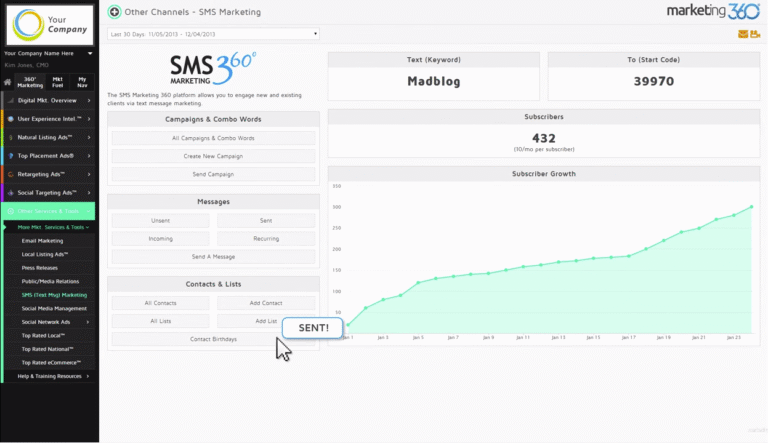Expand Top Placement Ads chevron
Viewport: 768px width, 443px height.
click(x=89, y=156)
